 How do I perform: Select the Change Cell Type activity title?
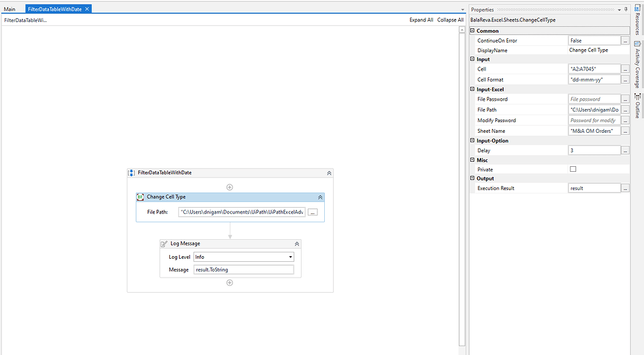[x=166, y=197]
